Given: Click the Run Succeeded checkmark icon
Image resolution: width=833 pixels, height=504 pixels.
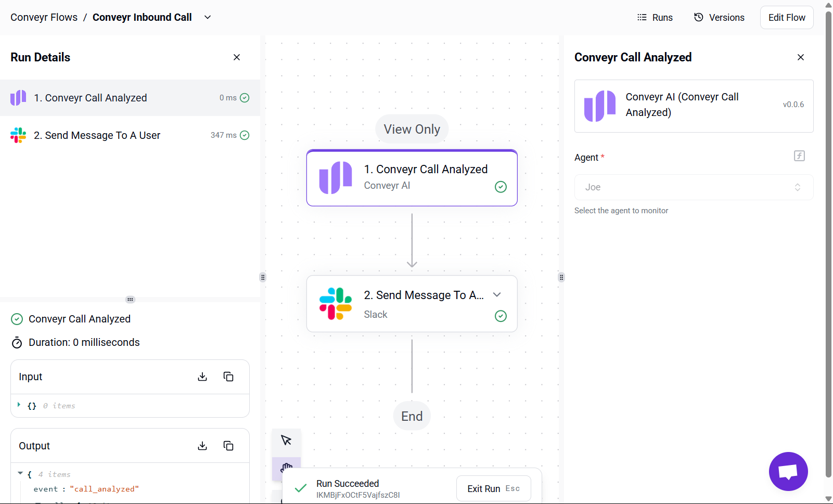Looking at the screenshot, I should [x=300, y=488].
